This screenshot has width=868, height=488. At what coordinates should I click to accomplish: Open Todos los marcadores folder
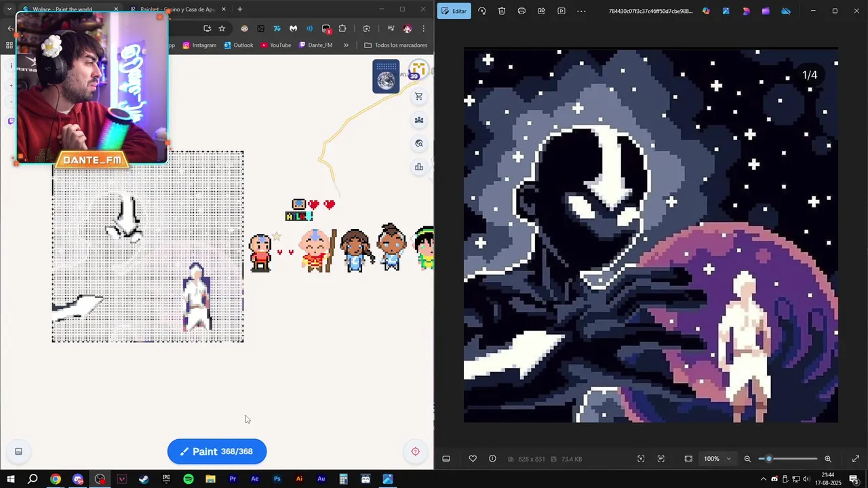click(396, 45)
